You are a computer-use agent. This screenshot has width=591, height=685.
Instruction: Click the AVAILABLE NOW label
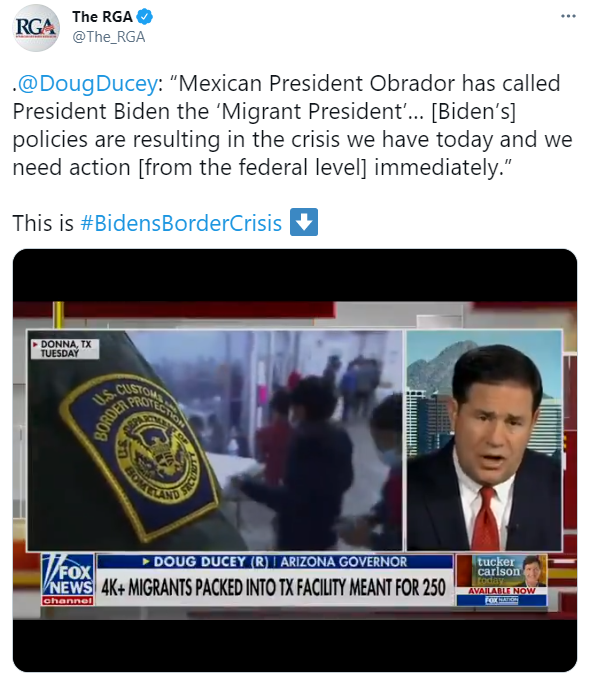coord(501,591)
